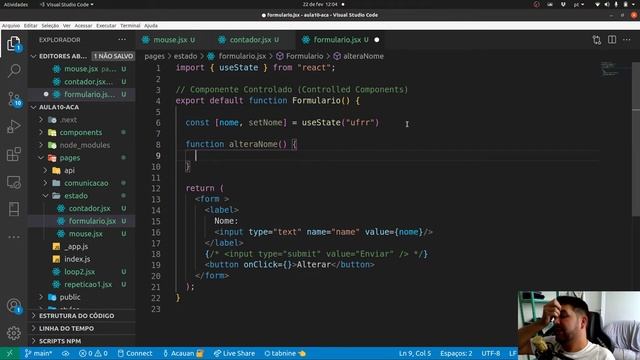Open the Search view icon
This screenshot has width=640, height=360.
coord(13,71)
